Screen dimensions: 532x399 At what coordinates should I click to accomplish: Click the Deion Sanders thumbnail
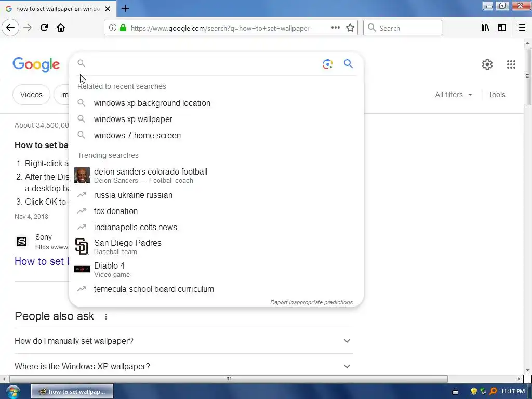pos(82,175)
